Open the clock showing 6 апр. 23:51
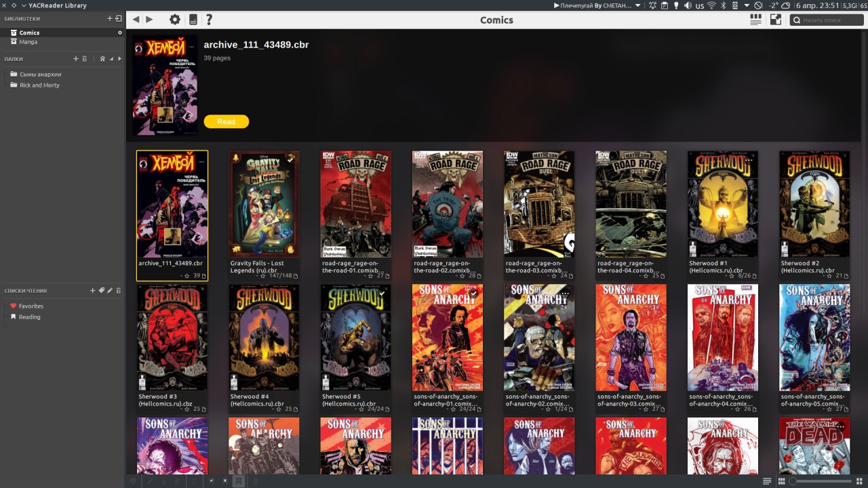This screenshot has width=868, height=488. click(x=818, y=5)
